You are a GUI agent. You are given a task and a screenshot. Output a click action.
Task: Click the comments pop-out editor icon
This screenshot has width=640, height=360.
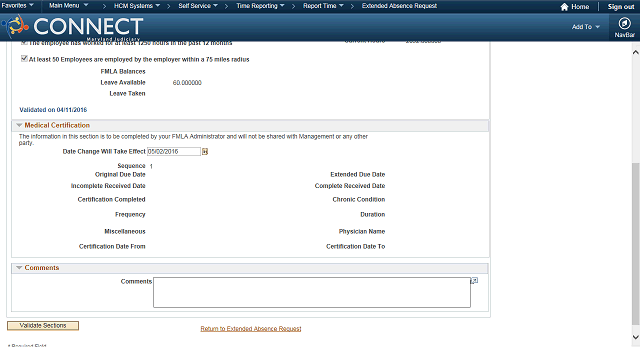[474, 280]
